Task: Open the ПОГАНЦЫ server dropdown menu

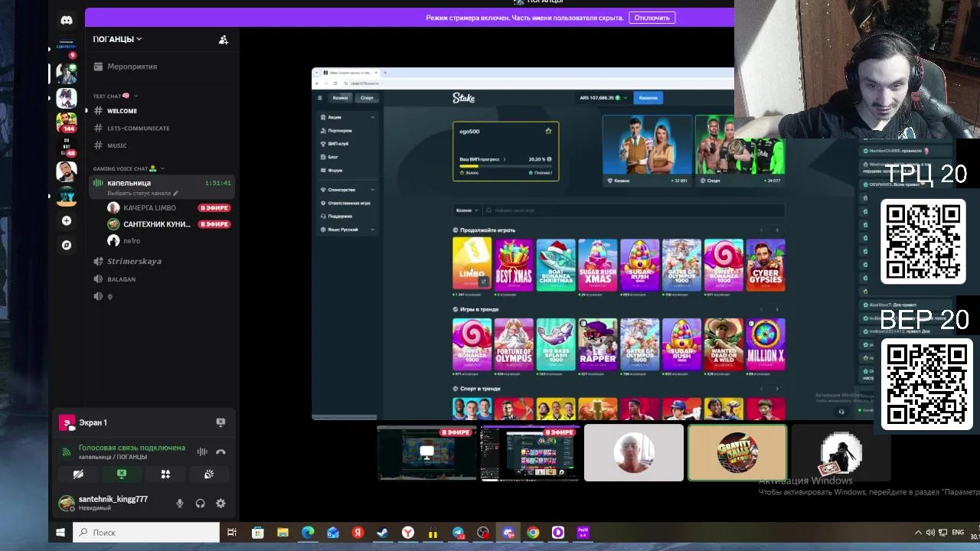Action: point(117,39)
